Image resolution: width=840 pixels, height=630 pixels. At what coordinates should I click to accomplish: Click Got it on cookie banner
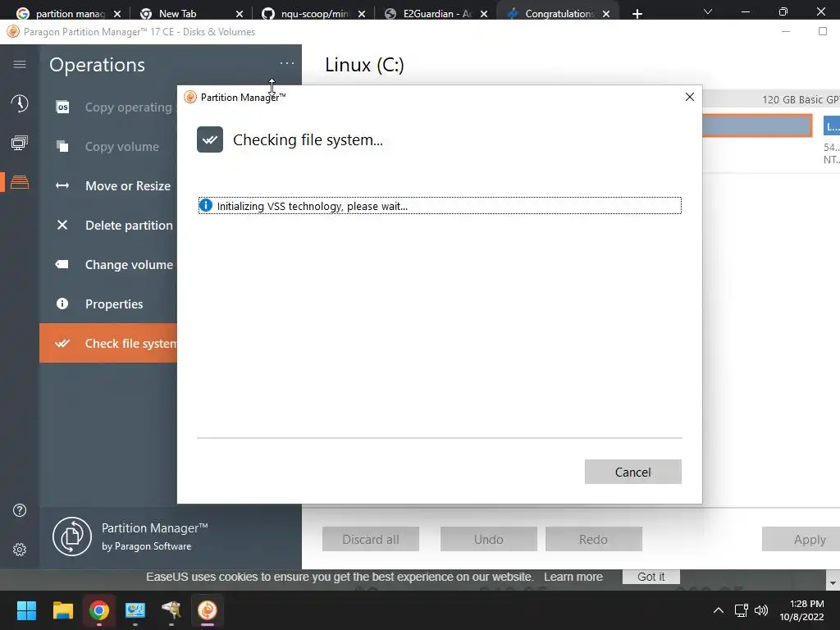click(651, 577)
